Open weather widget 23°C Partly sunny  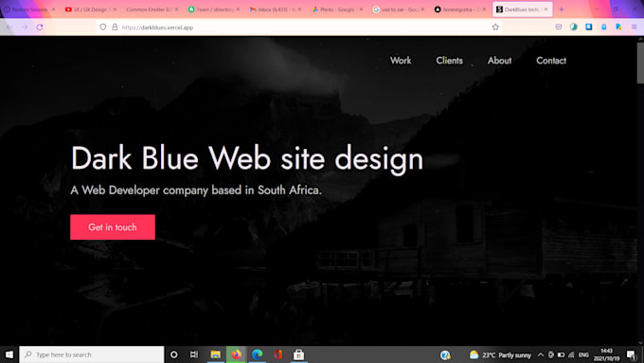pos(500,354)
